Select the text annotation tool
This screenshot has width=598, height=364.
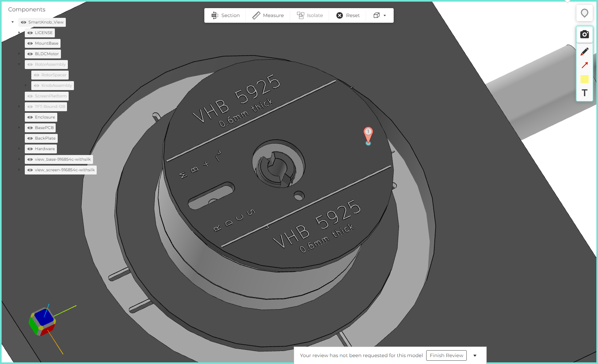[x=585, y=93]
